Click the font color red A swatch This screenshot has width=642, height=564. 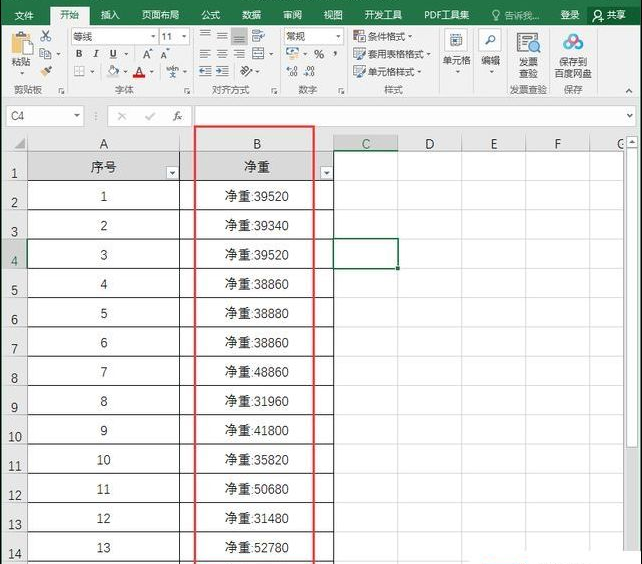(x=139, y=72)
